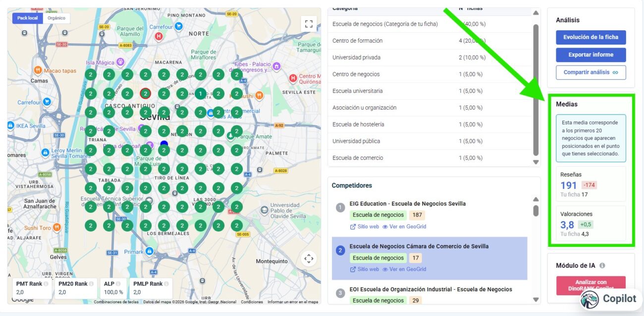Click the Competidores list scroll-up arrow
The image size is (644, 316).
pos(536,199)
